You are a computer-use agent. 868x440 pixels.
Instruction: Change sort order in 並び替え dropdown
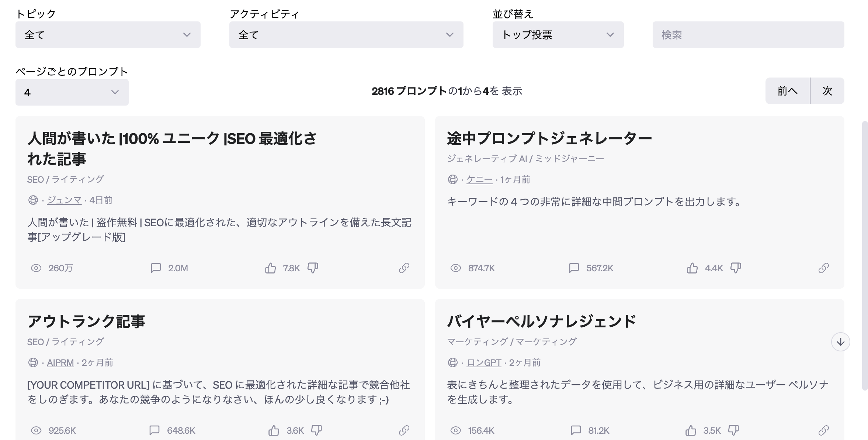pyautogui.click(x=558, y=35)
